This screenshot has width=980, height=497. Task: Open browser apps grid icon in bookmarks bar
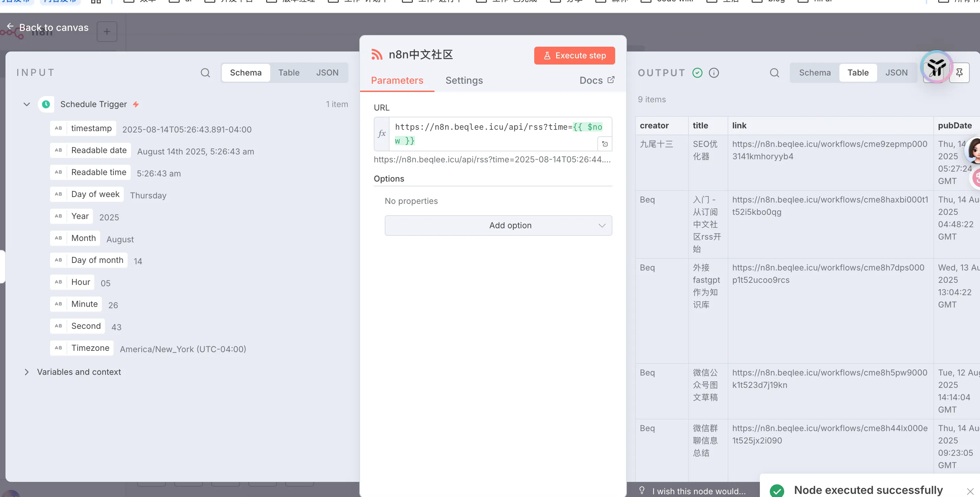coord(96,1)
